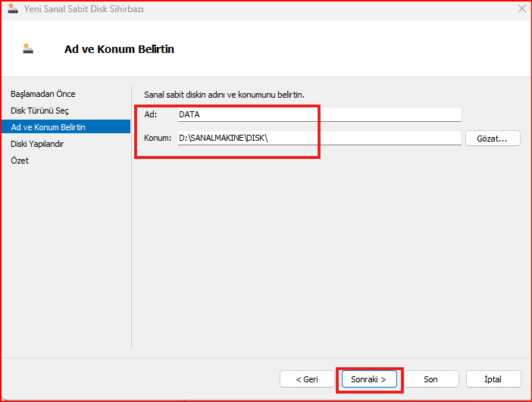Click the "Konum:" label
The width and height of the screenshot is (532, 402).
pyautogui.click(x=158, y=138)
